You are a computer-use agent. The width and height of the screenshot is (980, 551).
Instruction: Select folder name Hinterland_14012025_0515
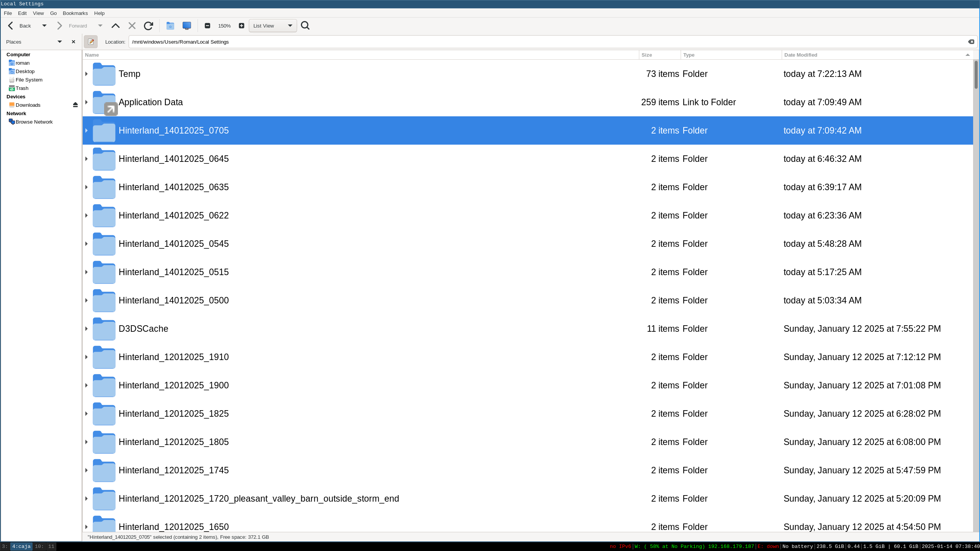click(x=174, y=272)
